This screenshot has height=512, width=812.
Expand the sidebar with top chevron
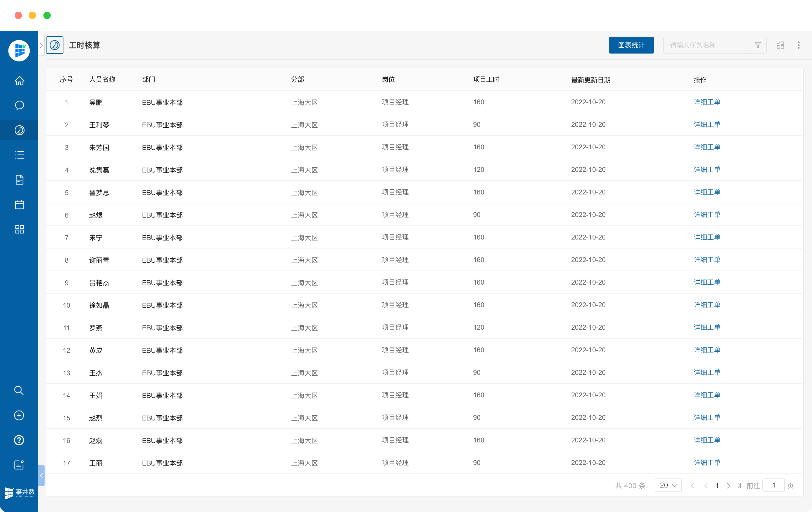(x=41, y=45)
